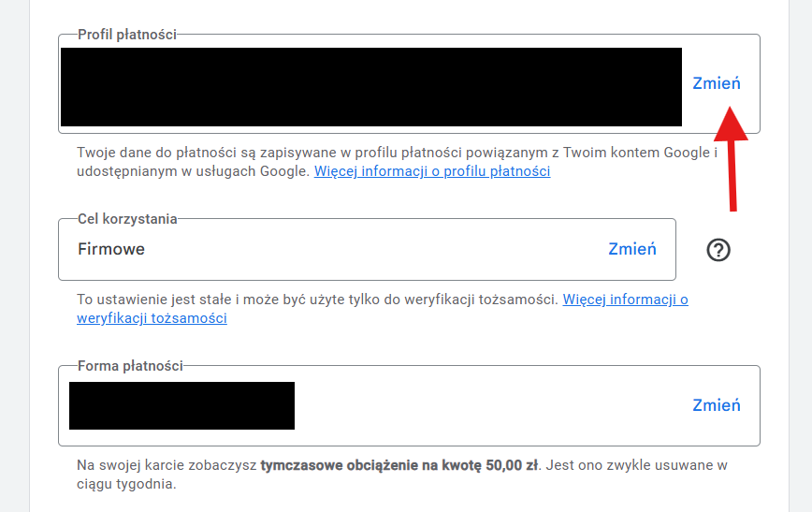Click the Cel korzystania field label
The width and height of the screenshot is (812, 512).
[x=127, y=219]
